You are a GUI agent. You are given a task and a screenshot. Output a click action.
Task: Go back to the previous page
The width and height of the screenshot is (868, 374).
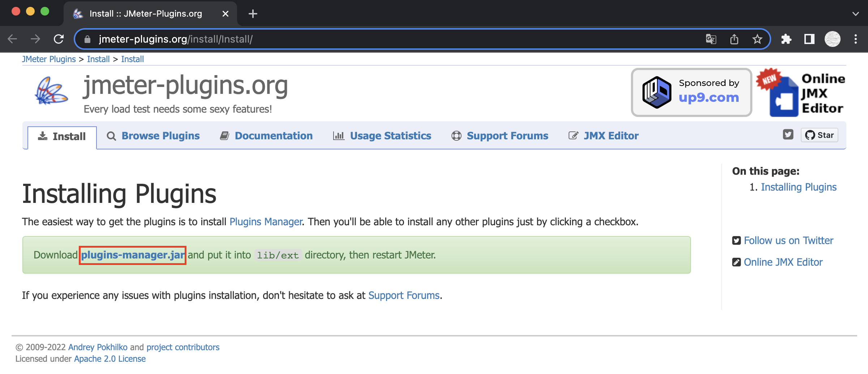12,39
